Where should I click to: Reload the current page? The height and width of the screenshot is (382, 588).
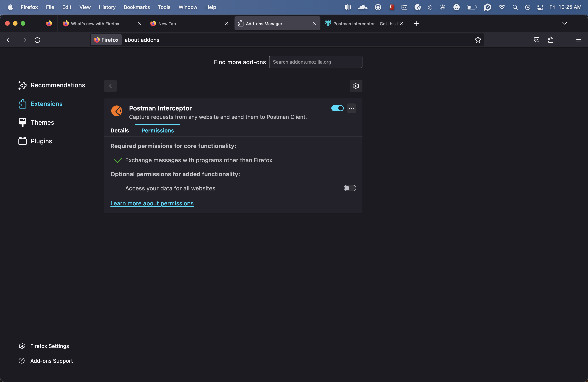click(x=37, y=40)
